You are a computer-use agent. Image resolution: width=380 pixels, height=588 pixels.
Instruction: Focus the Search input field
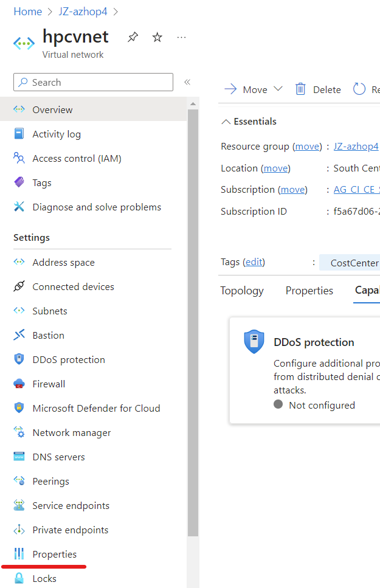tap(93, 82)
